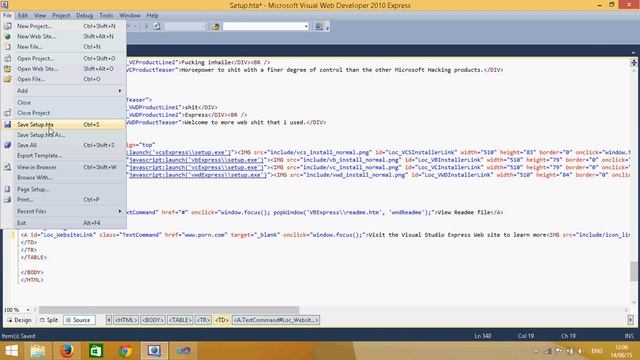Select the <TR> tag breadcrumb
The image size is (640, 360).
tap(203, 320)
